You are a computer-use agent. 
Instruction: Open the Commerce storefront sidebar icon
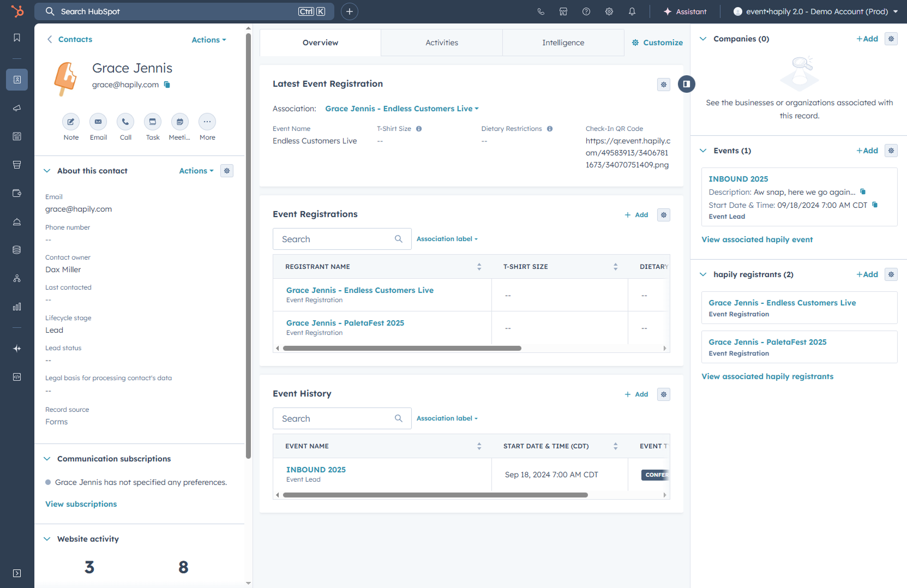tap(17, 165)
